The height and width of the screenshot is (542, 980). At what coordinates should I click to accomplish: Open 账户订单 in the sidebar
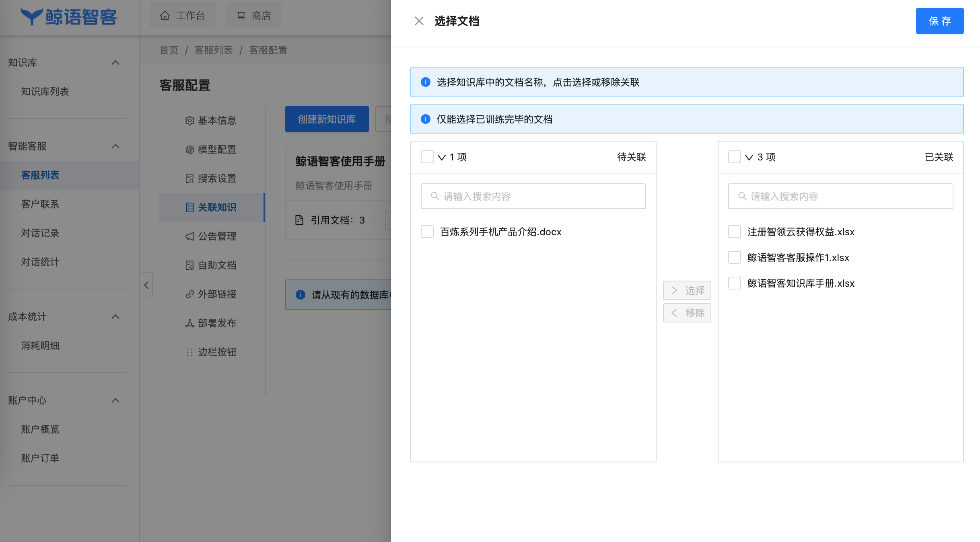click(x=40, y=458)
